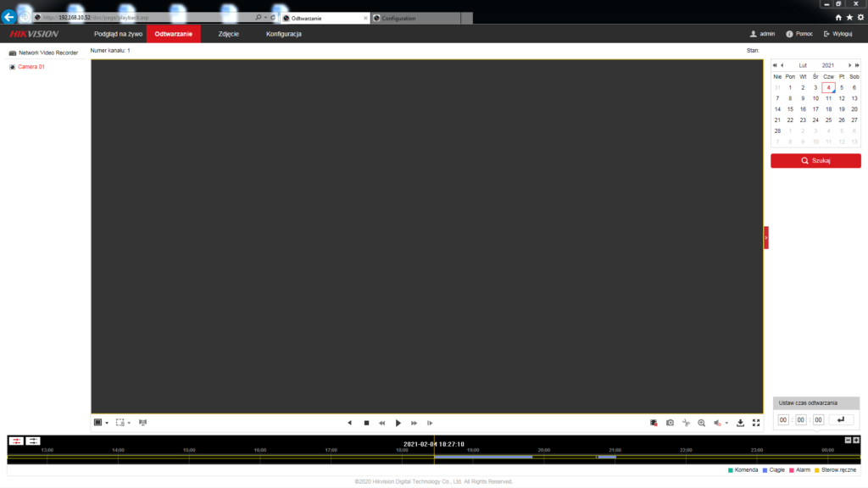Image resolution: width=868 pixels, height=488 pixels.
Task: Expand the volume dropdown arrow
Action: [x=726, y=423]
